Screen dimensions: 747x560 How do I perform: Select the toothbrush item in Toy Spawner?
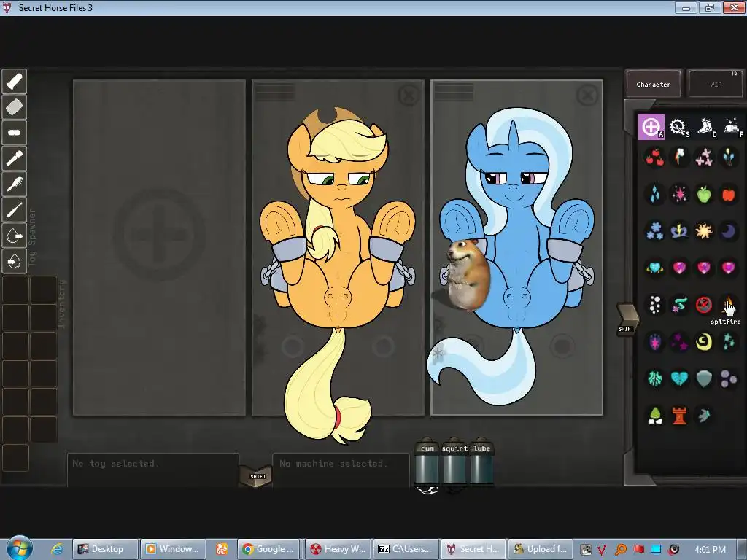click(15, 210)
